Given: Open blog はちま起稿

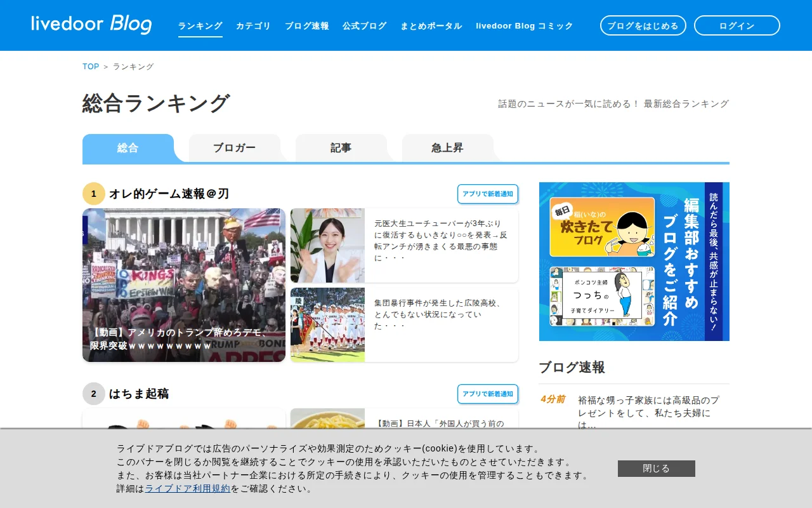Looking at the screenshot, I should [x=139, y=394].
